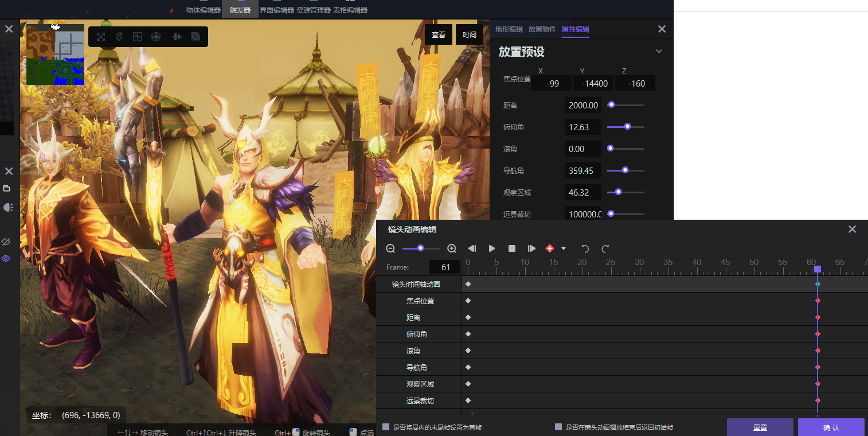868x436 pixels.
Task: Close the upper left sidebar panel
Action: click(9, 29)
